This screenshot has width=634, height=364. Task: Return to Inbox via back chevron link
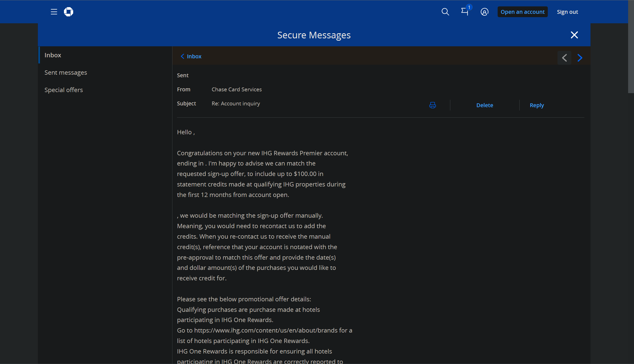(191, 56)
